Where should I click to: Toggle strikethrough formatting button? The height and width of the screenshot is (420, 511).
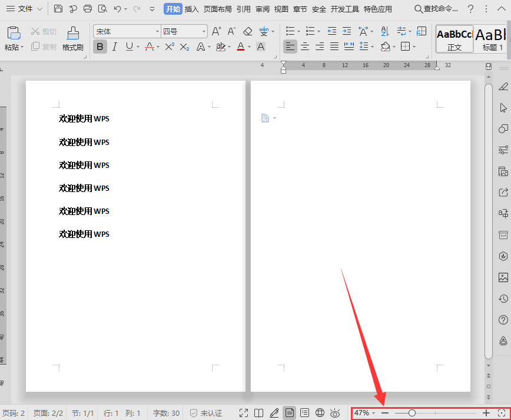pos(150,47)
